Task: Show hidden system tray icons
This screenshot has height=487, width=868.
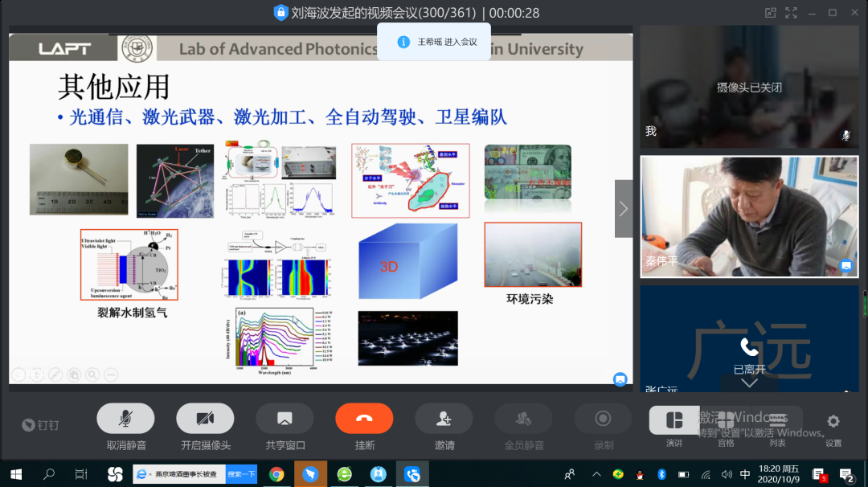Action: [596, 474]
